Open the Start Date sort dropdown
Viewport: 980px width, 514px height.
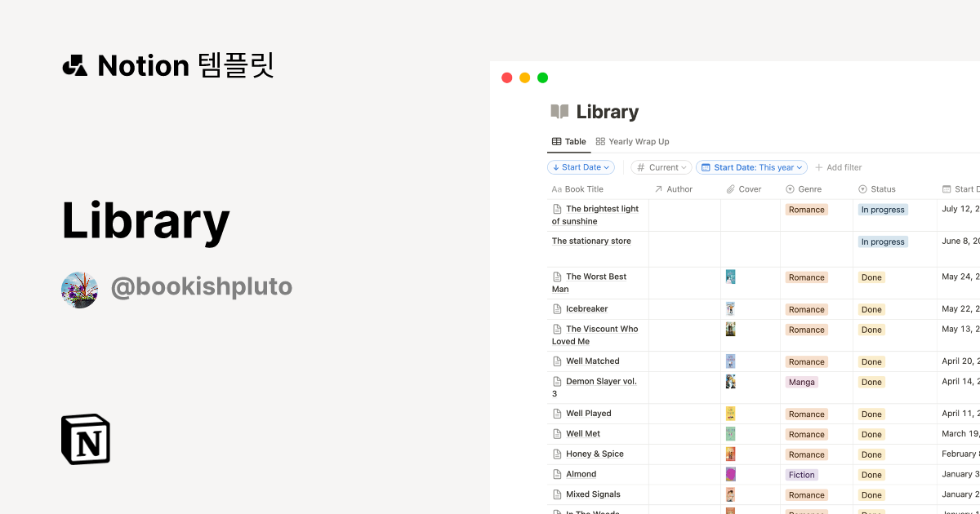click(581, 167)
